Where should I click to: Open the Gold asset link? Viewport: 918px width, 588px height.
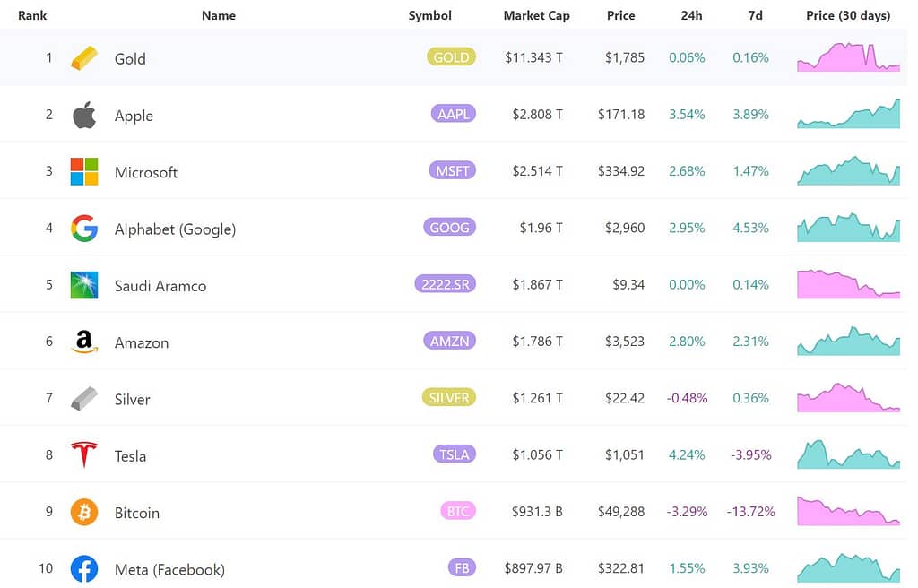130,58
